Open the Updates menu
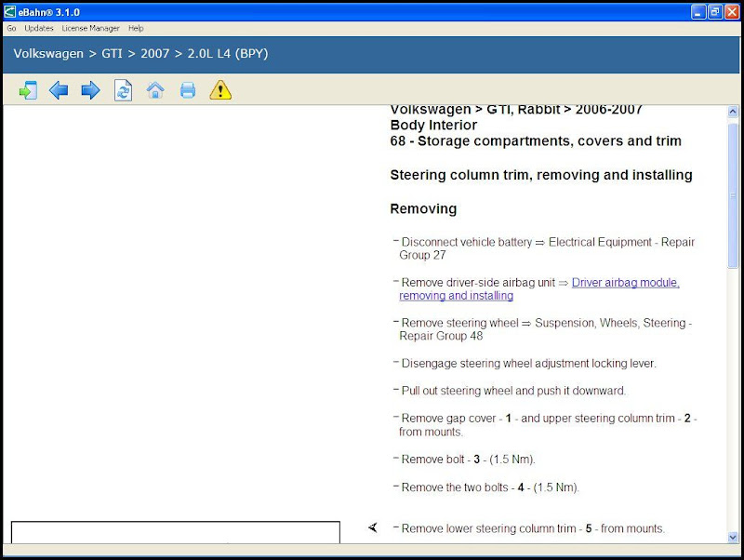This screenshot has height=560, width=744. click(39, 29)
